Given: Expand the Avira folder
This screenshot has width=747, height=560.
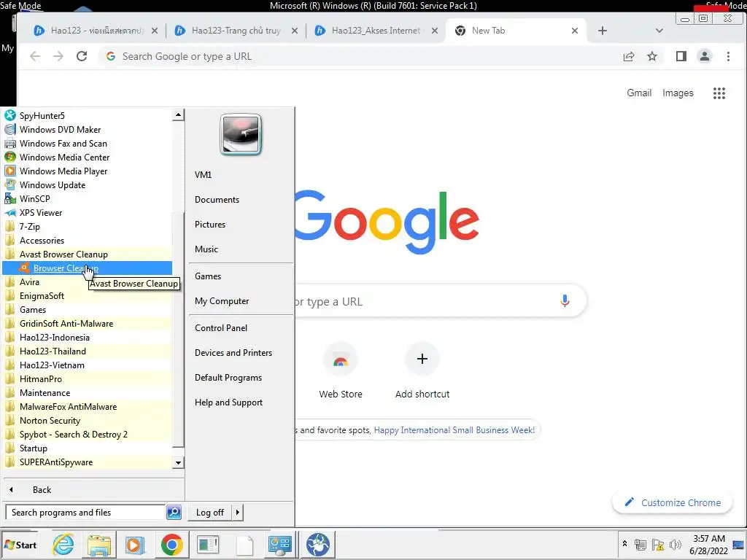Looking at the screenshot, I should pyautogui.click(x=29, y=282).
